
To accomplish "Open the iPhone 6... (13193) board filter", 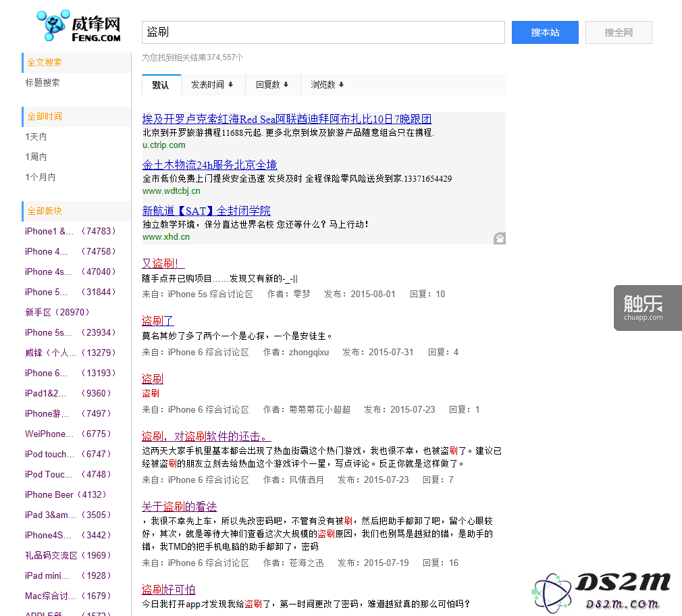I will click(70, 374).
